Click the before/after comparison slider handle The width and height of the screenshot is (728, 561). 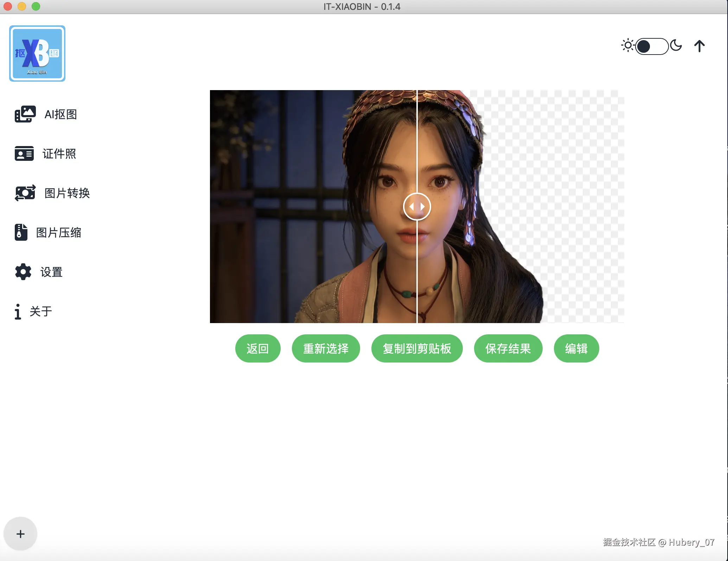point(417,207)
